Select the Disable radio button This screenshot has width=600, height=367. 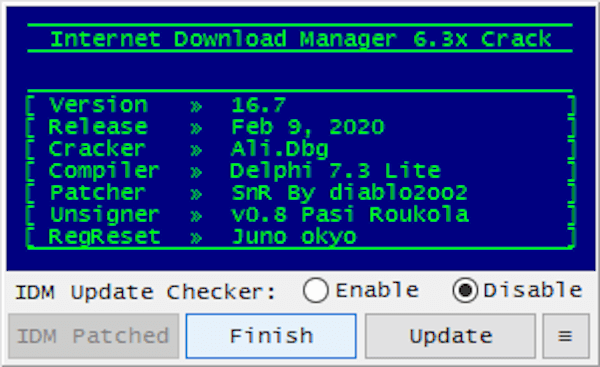pos(517,290)
